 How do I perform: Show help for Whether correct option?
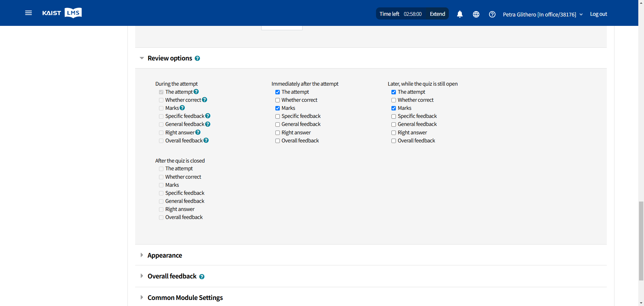205,100
